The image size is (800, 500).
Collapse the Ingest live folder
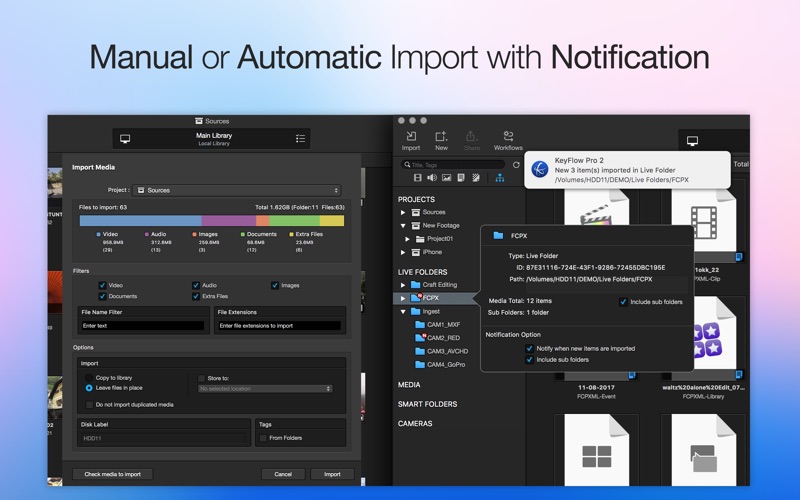tap(403, 311)
